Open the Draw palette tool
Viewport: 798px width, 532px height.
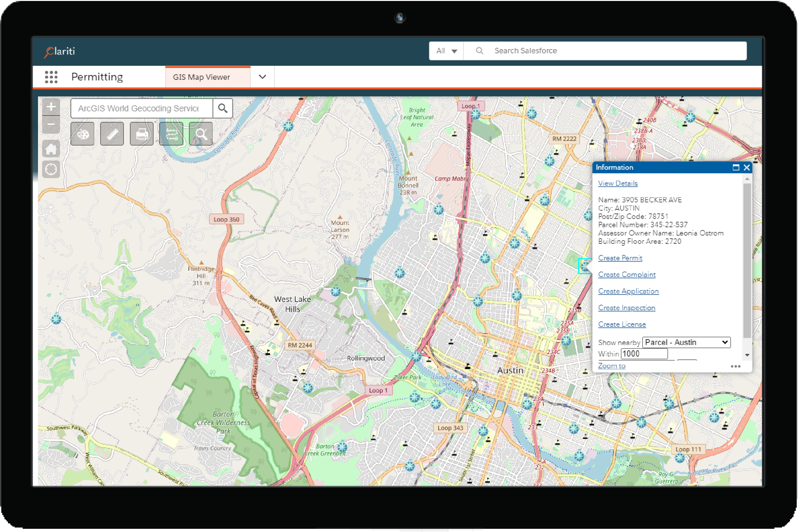82,134
